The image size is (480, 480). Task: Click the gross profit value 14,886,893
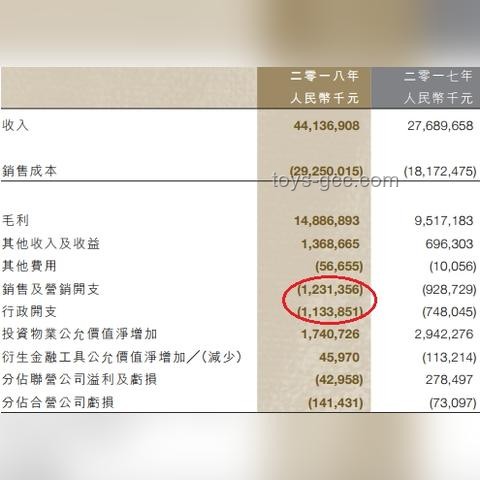point(327,221)
